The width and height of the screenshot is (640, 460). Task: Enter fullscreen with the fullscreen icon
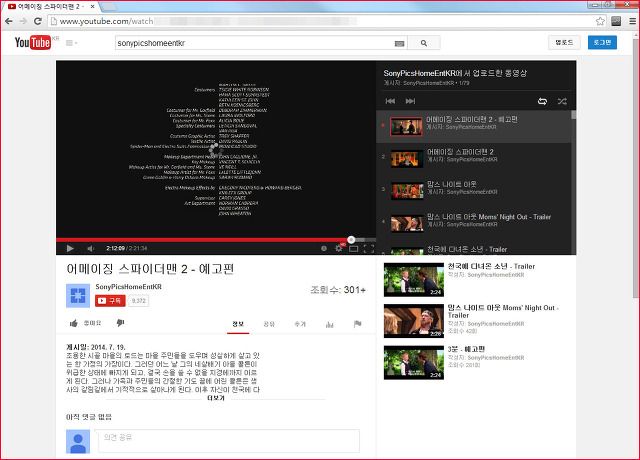click(x=369, y=248)
